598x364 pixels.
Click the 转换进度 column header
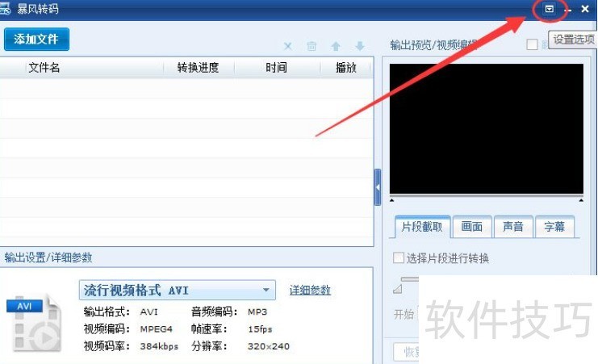pyautogui.click(x=198, y=68)
